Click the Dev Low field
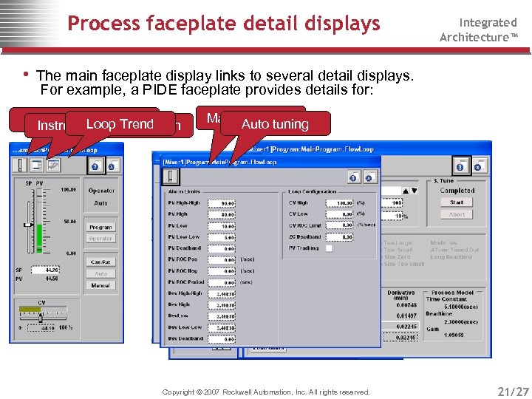 coord(222,316)
